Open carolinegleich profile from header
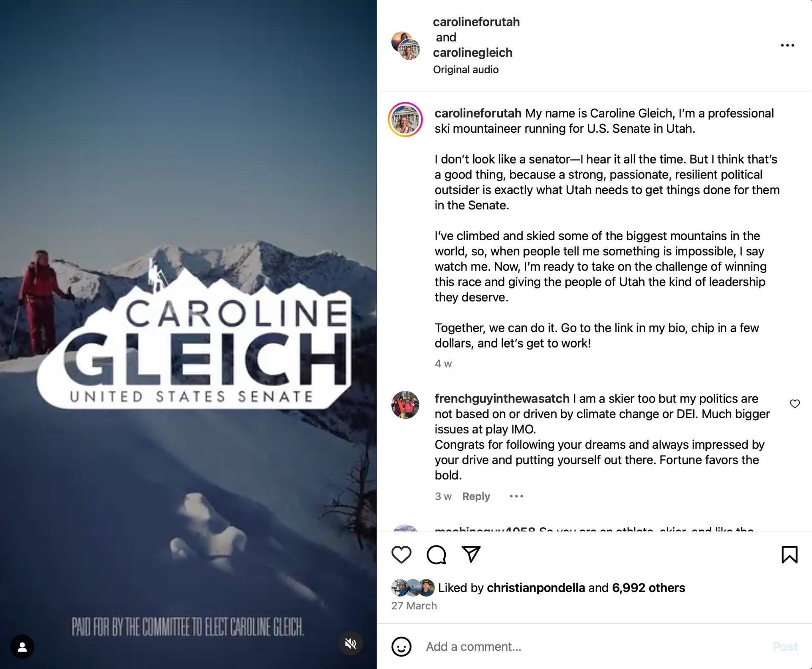Viewport: 812px width, 669px height. 472,52
